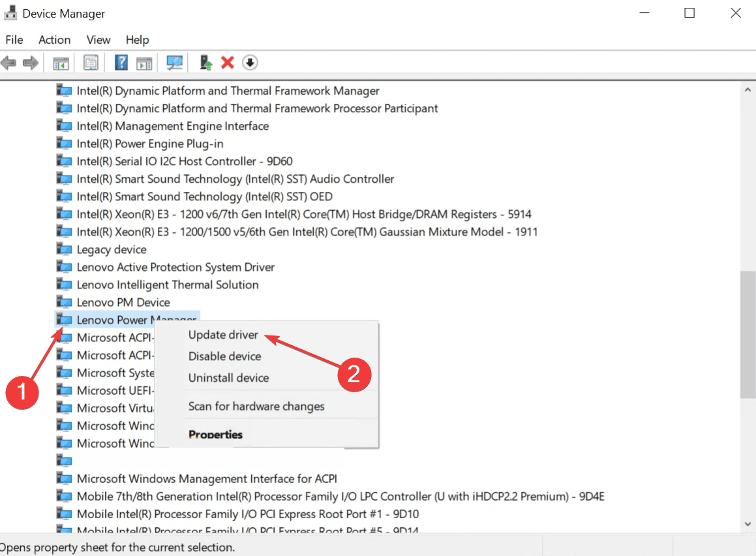
Task: Click the Back arrow toolbar icon
Action: pos(8,63)
